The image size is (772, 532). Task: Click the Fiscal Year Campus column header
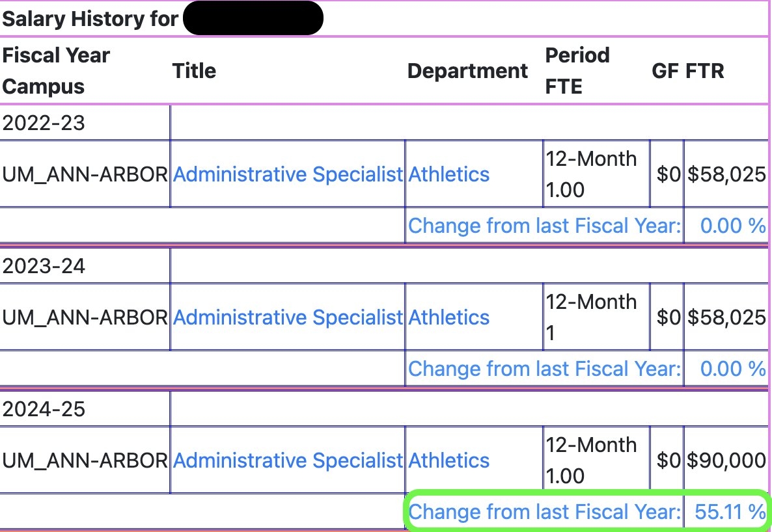coord(56,70)
